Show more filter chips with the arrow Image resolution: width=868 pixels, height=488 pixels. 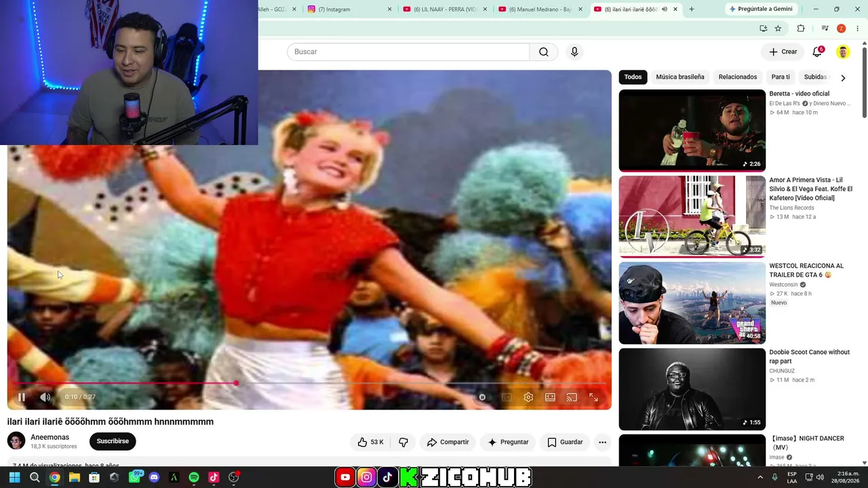843,77
